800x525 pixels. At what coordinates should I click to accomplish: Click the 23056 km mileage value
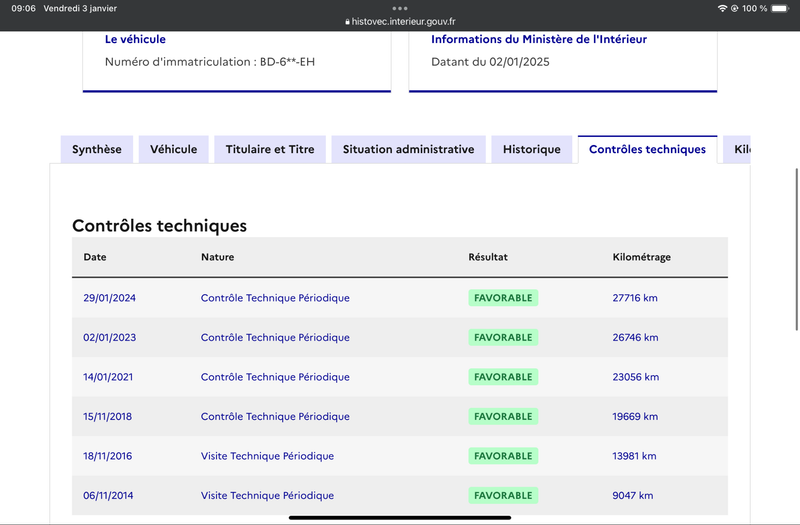tap(636, 377)
